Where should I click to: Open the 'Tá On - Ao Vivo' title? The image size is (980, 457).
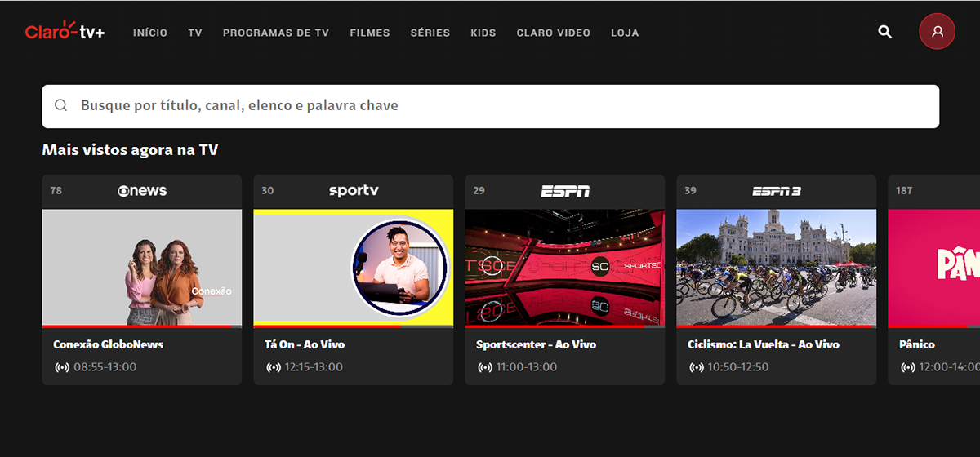coord(305,344)
